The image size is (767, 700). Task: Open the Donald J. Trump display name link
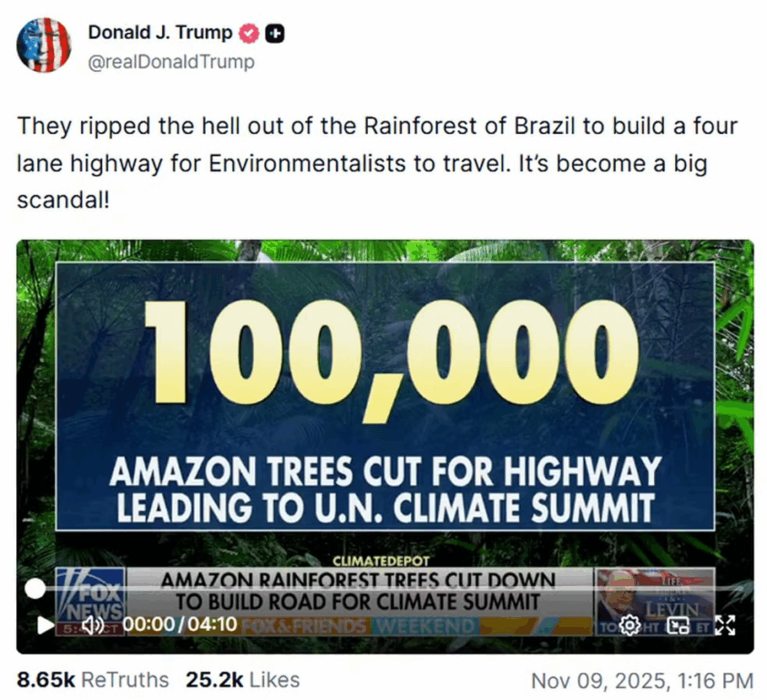[x=160, y=33]
